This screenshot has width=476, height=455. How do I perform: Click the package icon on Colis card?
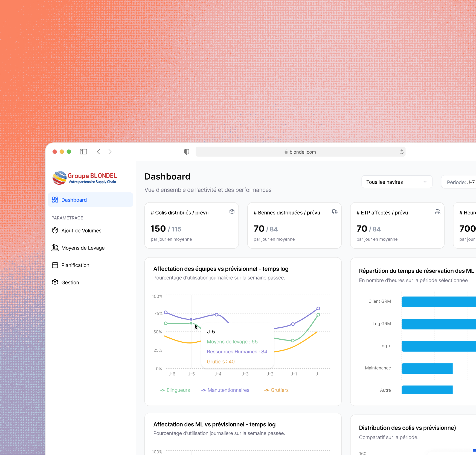click(x=232, y=212)
